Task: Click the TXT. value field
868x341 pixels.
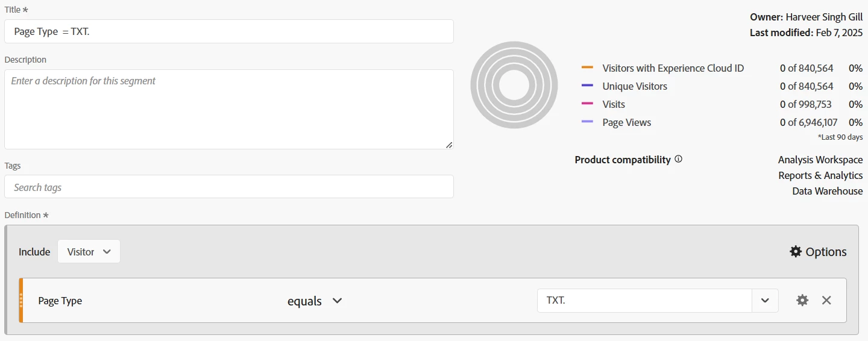Action: click(644, 301)
